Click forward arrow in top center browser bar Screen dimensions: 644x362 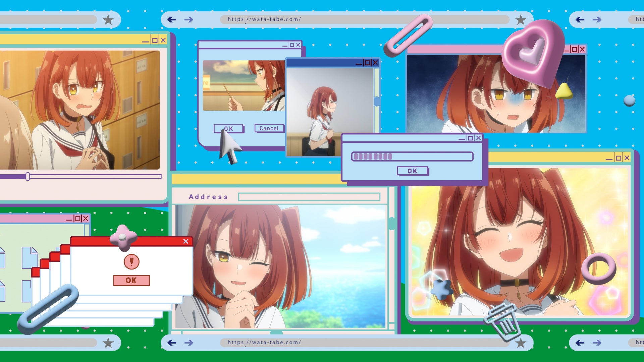pos(189,19)
